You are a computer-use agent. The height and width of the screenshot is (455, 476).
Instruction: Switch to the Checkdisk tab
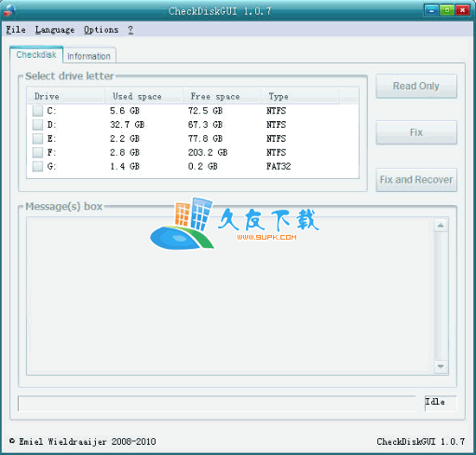(36, 55)
